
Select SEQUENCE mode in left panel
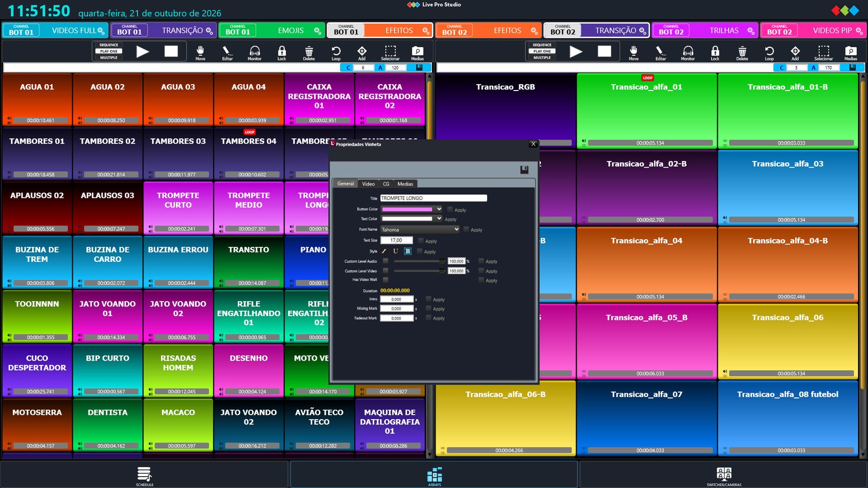(x=108, y=45)
